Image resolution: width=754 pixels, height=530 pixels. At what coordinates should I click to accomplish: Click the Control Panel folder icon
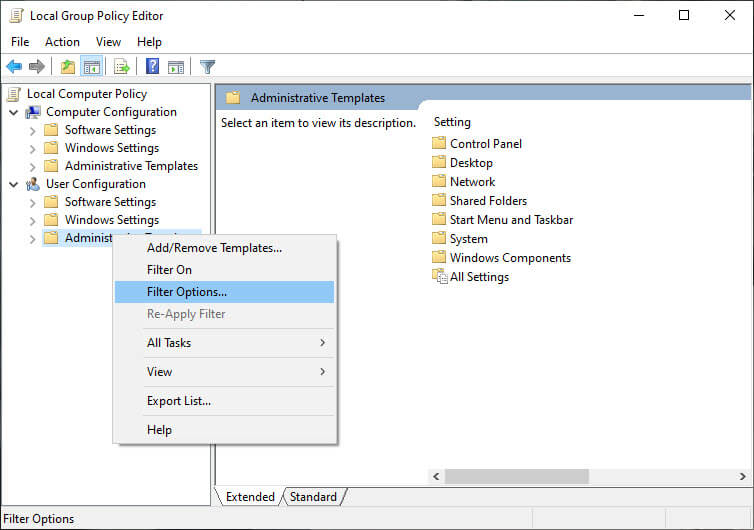coord(439,143)
